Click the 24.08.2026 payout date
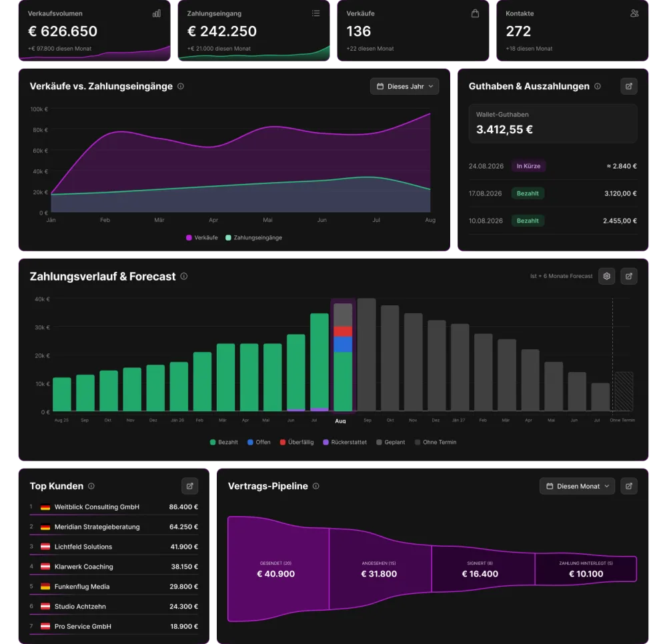 486,166
